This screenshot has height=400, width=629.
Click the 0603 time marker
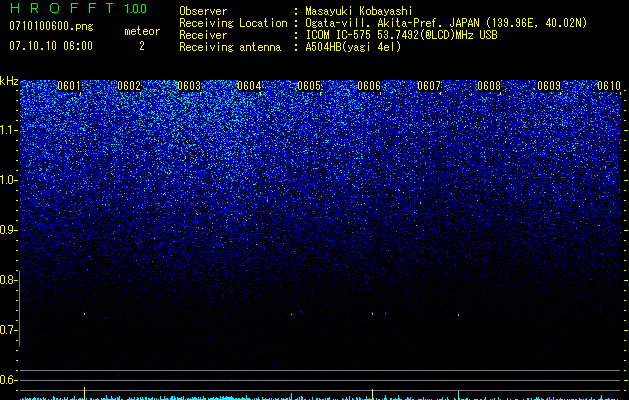(189, 86)
